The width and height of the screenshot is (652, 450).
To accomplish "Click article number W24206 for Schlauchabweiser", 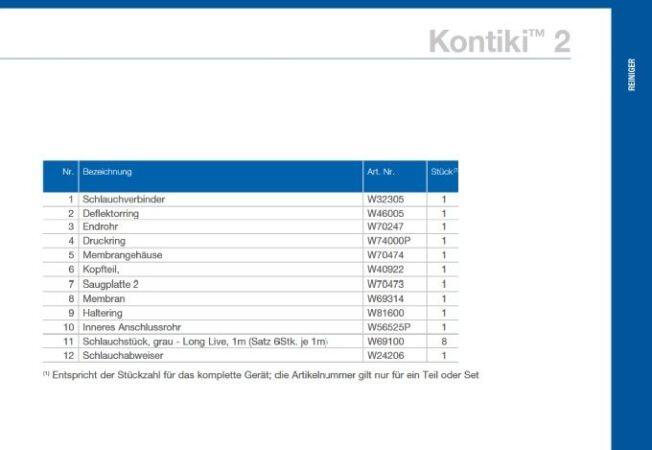I will point(385,355).
